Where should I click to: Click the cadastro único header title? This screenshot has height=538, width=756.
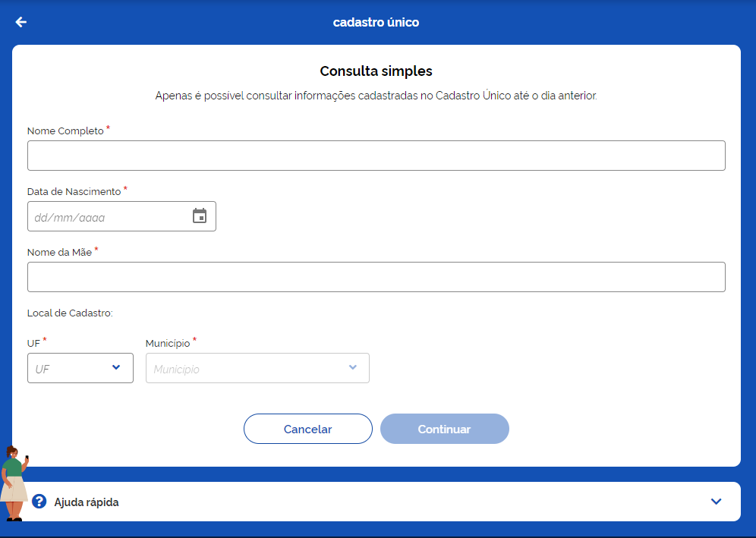pyautogui.click(x=376, y=22)
